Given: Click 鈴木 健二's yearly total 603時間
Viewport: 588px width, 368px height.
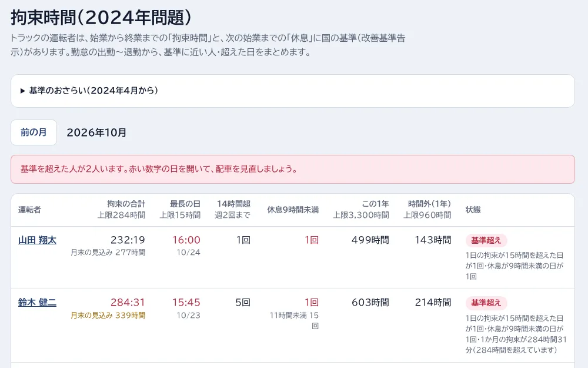Looking at the screenshot, I should (x=370, y=302).
